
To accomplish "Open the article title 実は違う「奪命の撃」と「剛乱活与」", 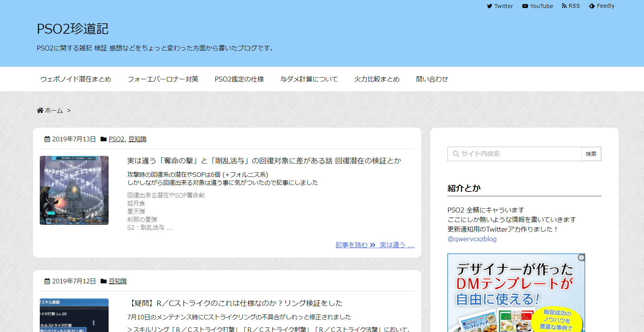I will 264,161.
